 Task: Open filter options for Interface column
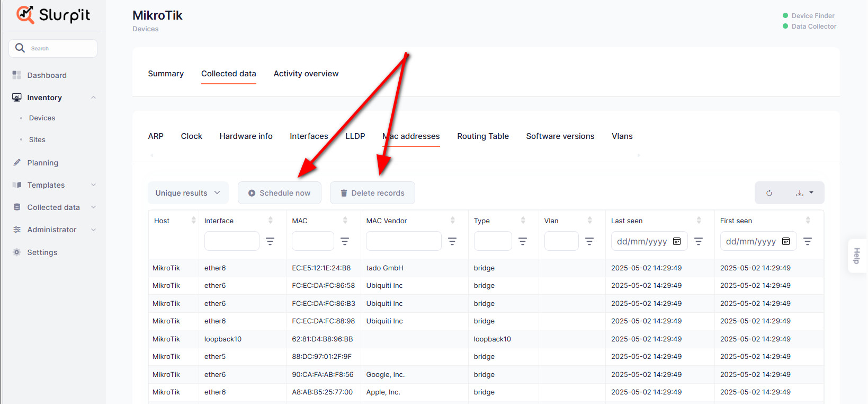point(270,241)
